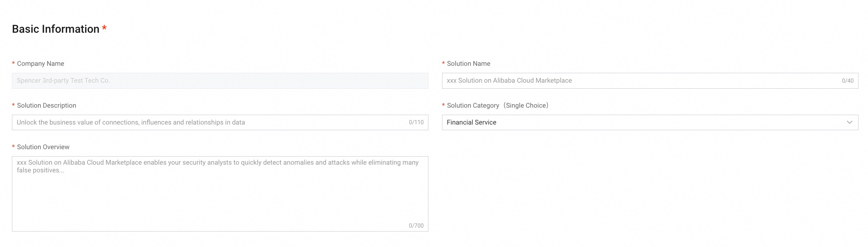Select the disabled Company Name field

pos(220,81)
